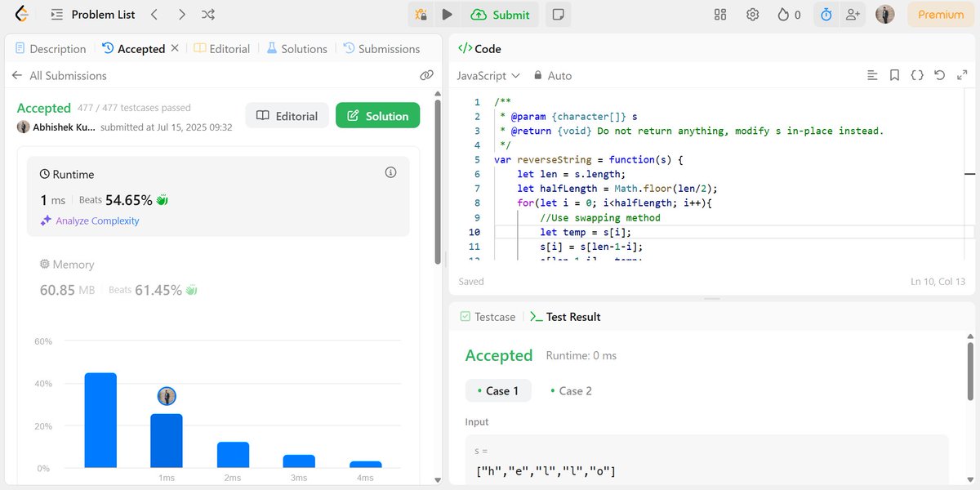980x490 pixels.
Task: Click the 1ms bar in chart
Action: tap(167, 441)
